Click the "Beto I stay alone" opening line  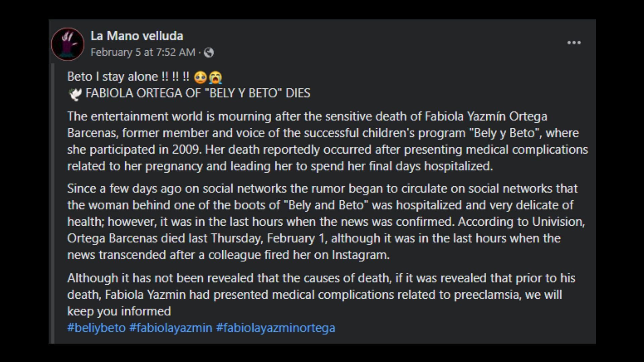128,77
